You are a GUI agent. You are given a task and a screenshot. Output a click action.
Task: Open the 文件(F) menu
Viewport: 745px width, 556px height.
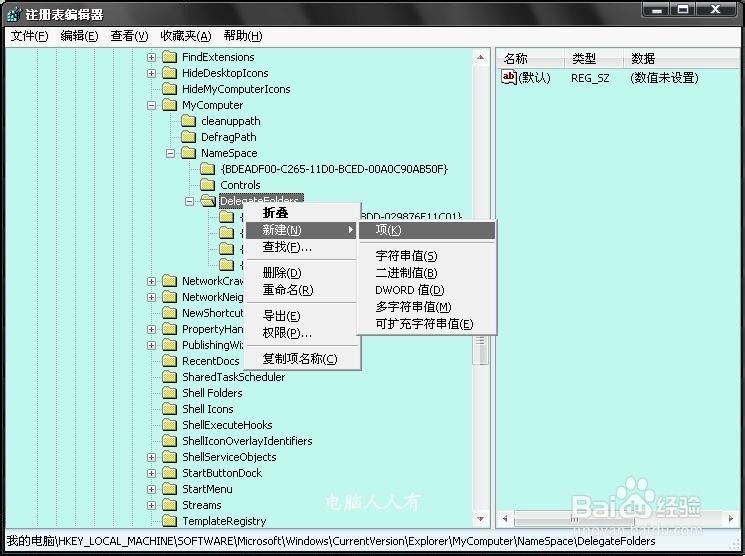click(29, 36)
